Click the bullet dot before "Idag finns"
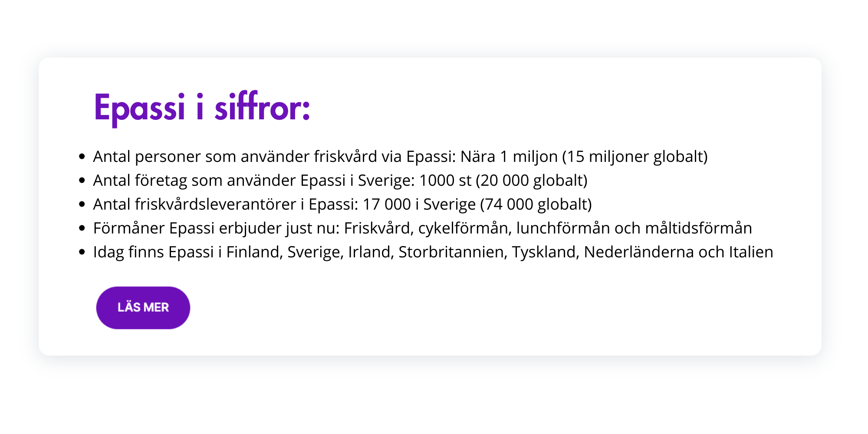The height and width of the screenshot is (434, 868). coord(82,252)
